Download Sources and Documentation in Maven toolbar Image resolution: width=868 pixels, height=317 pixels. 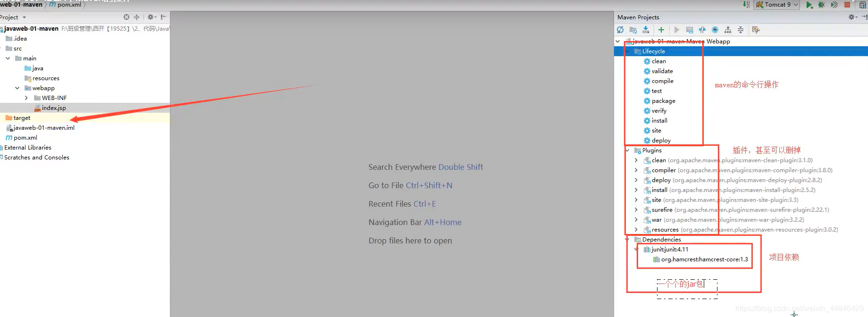[x=646, y=30]
